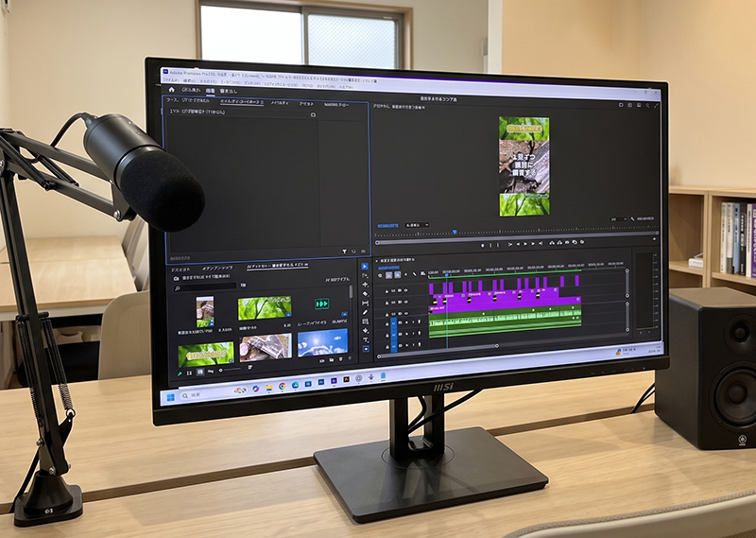Viewport: 756px width, 538px height.
Task: Mute the first audio track
Action: [406, 322]
